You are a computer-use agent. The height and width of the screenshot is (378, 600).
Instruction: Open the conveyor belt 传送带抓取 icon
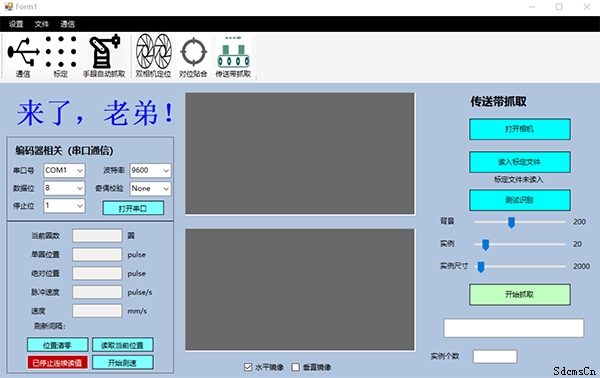(x=233, y=57)
